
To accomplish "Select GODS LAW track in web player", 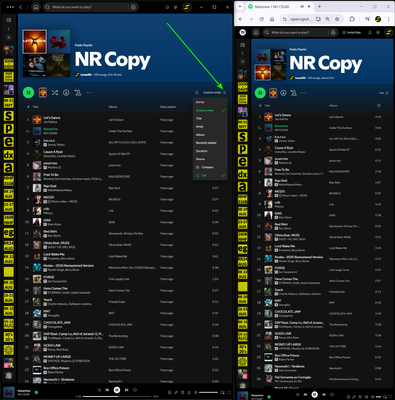I will (x=321, y=335).
